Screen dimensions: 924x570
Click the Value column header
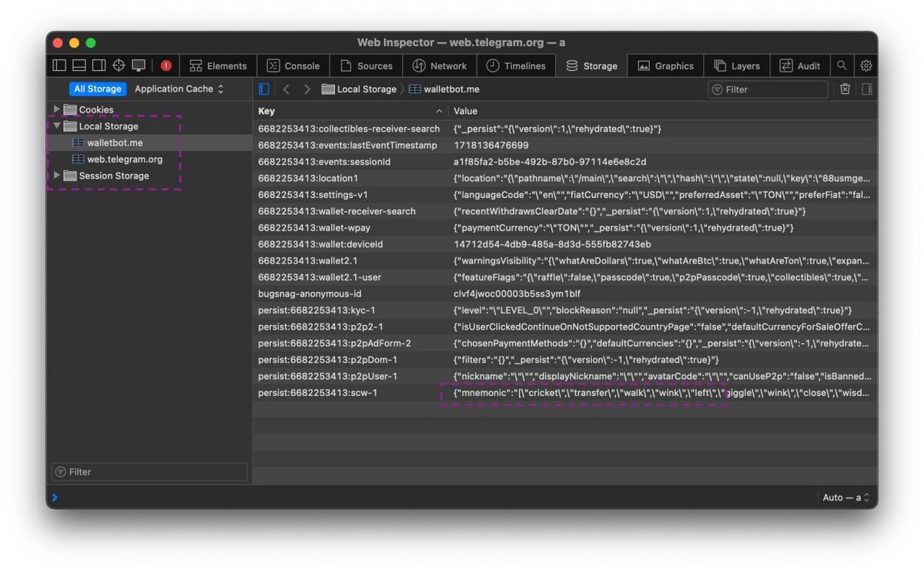[x=663, y=111]
